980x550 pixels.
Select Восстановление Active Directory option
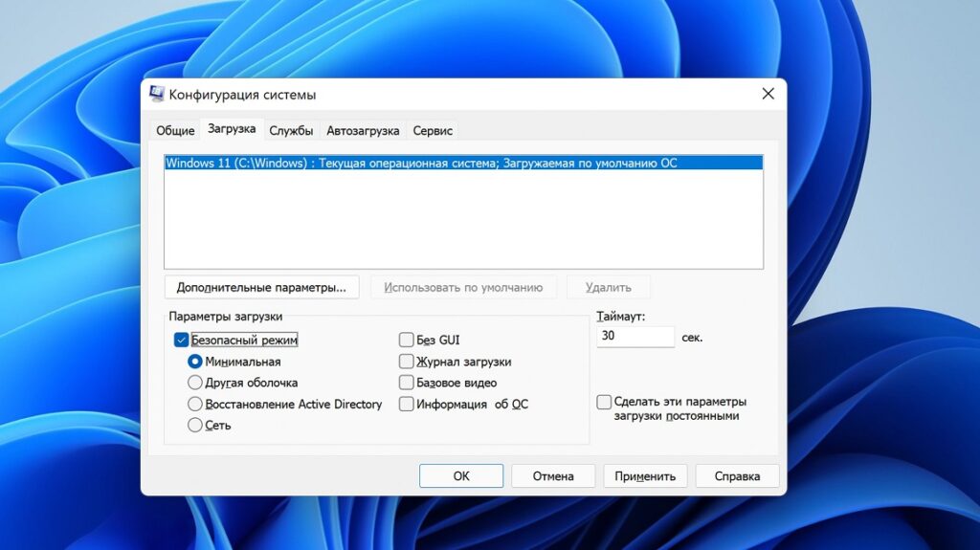195,404
